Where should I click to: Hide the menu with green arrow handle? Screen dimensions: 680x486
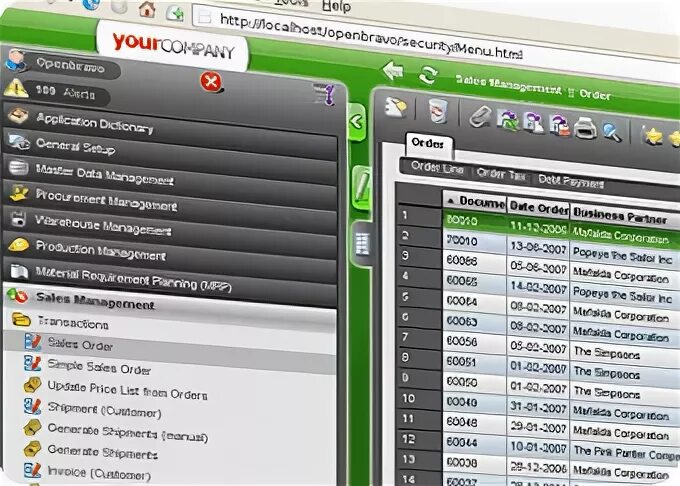(x=357, y=122)
